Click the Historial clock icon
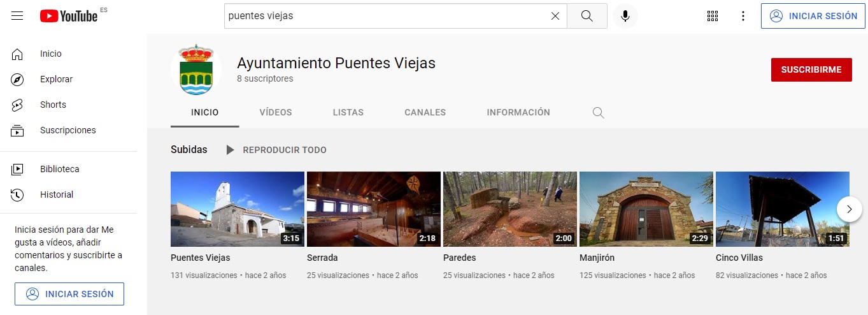868x315 pixels. [18, 195]
